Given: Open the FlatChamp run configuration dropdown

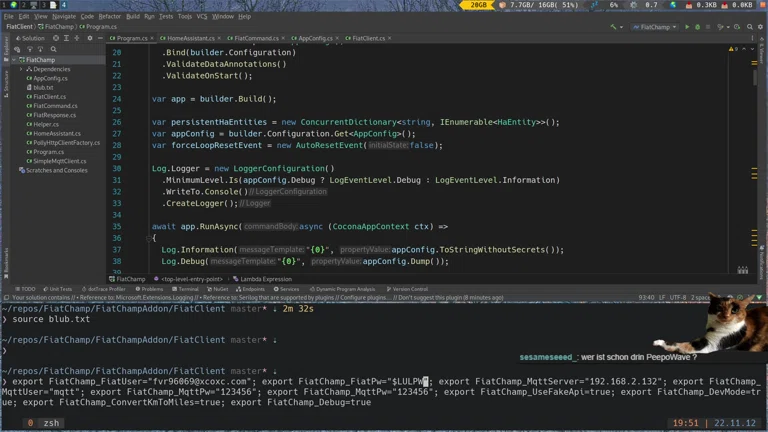Looking at the screenshot, I should (657, 27).
